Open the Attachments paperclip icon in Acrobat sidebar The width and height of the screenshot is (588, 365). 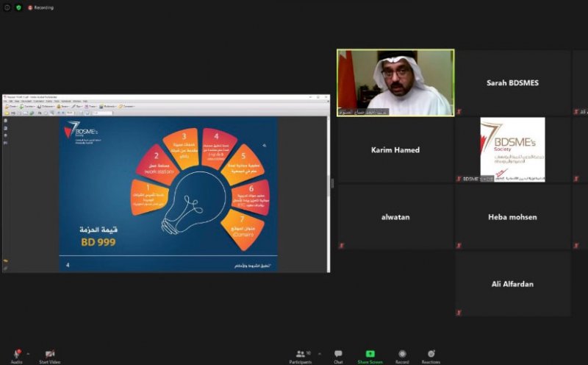pos(5,268)
